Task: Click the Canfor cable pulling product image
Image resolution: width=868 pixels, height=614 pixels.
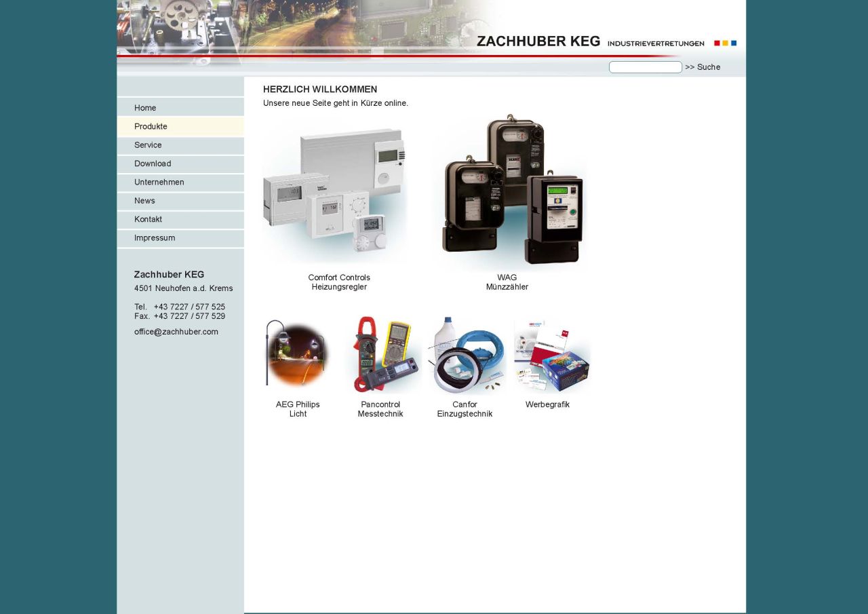Action: pyautogui.click(x=467, y=355)
